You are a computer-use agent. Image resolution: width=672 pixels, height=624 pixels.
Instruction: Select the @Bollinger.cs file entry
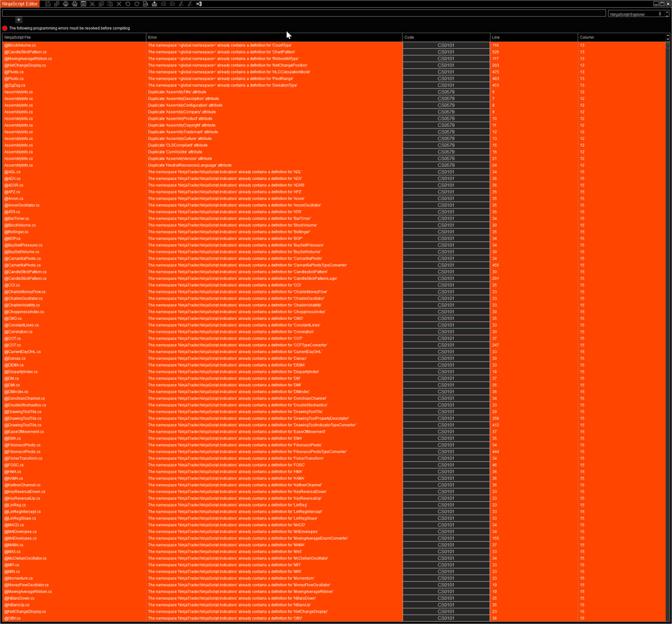coord(16,232)
